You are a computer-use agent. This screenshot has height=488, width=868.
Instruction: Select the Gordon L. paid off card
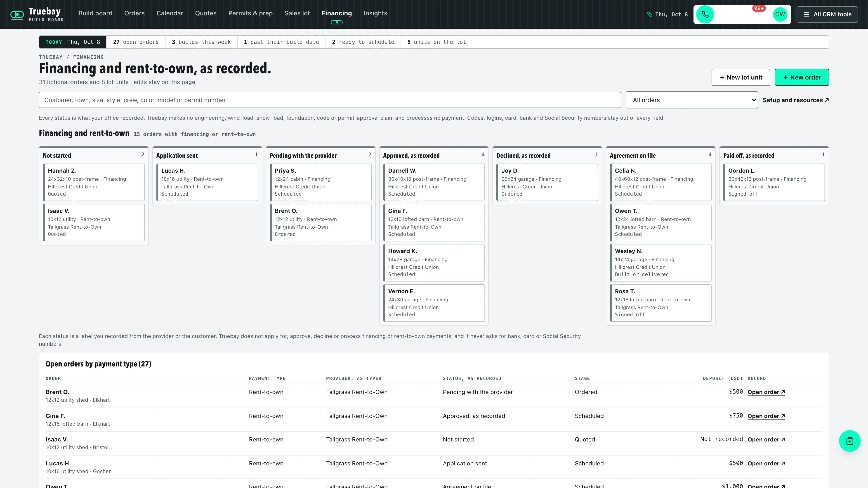[x=774, y=182]
